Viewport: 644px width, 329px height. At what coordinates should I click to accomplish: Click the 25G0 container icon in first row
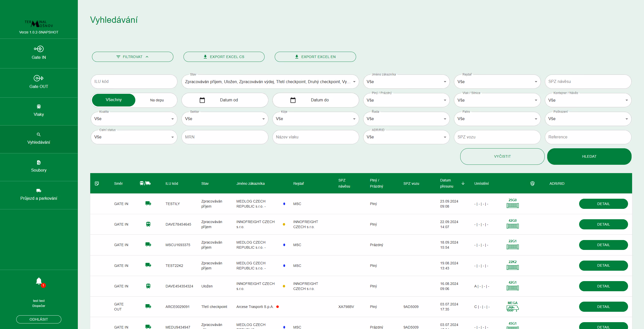(x=512, y=206)
